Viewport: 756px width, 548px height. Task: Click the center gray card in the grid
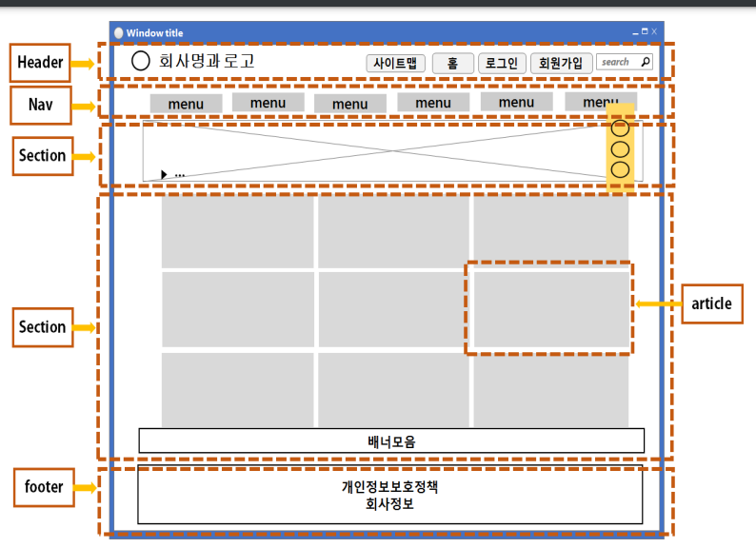[x=393, y=309]
